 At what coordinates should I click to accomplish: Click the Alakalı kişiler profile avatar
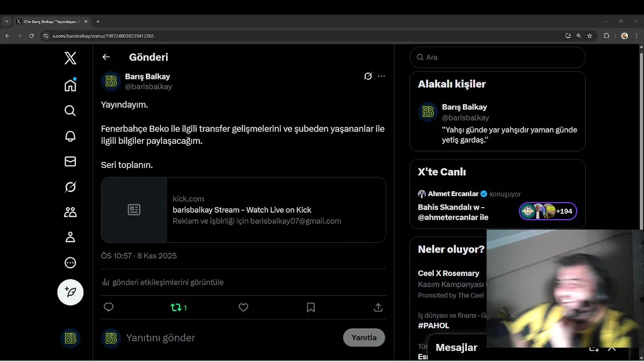[x=428, y=112]
